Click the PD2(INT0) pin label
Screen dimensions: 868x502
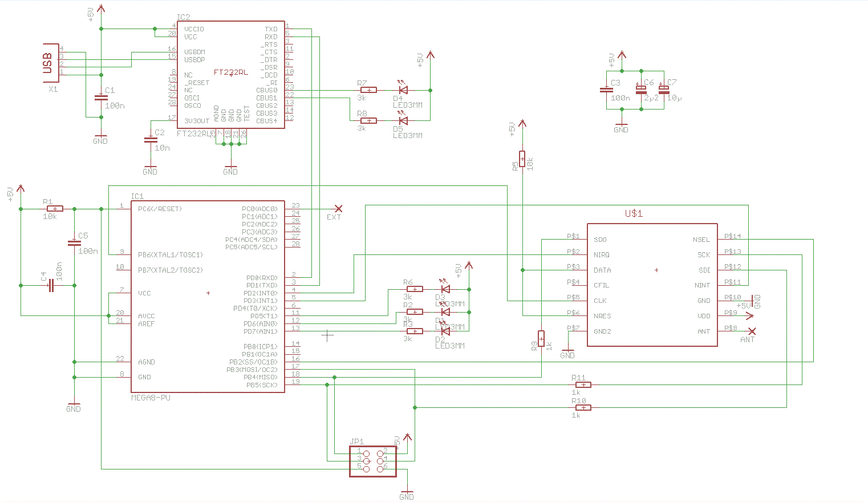coord(261,293)
